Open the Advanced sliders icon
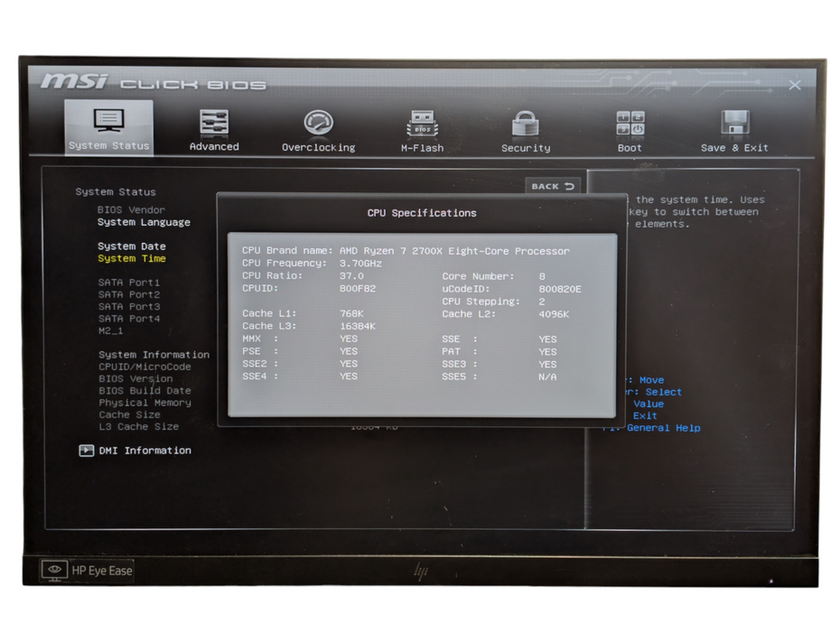The width and height of the screenshot is (840, 632). (214, 122)
